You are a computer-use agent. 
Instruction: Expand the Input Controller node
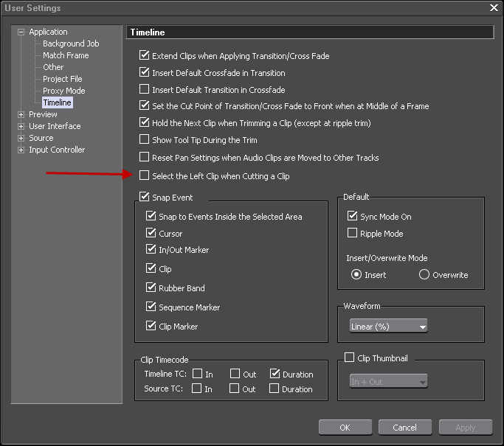coord(21,150)
